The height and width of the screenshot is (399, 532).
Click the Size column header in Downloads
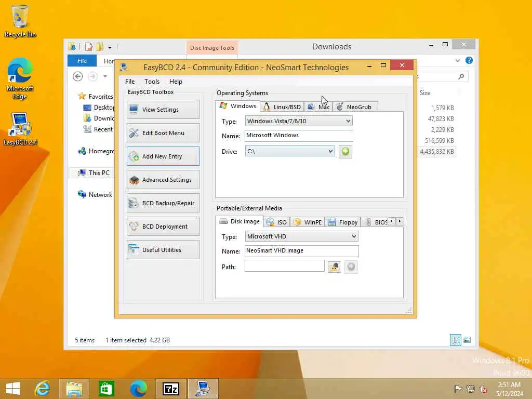tap(425, 92)
